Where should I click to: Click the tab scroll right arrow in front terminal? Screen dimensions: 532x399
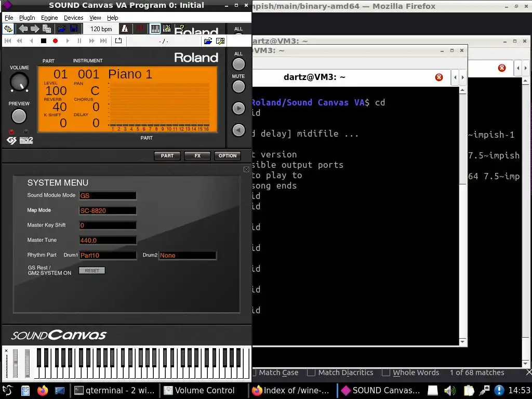pos(462,77)
